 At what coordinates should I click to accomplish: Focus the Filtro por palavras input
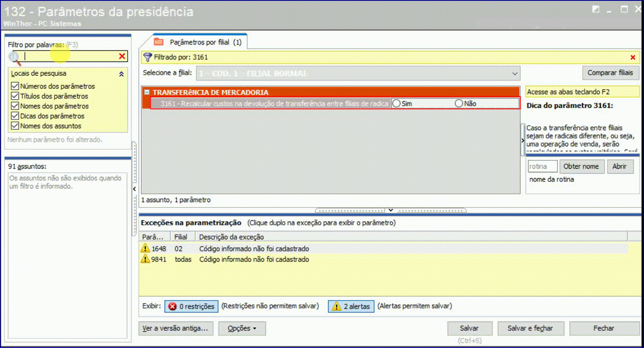(x=70, y=56)
